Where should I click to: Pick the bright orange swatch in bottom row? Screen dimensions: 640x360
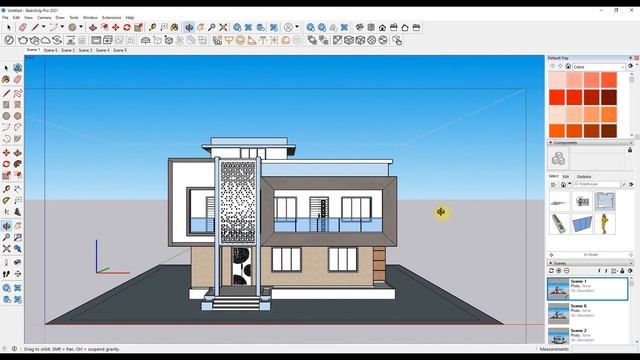click(557, 131)
